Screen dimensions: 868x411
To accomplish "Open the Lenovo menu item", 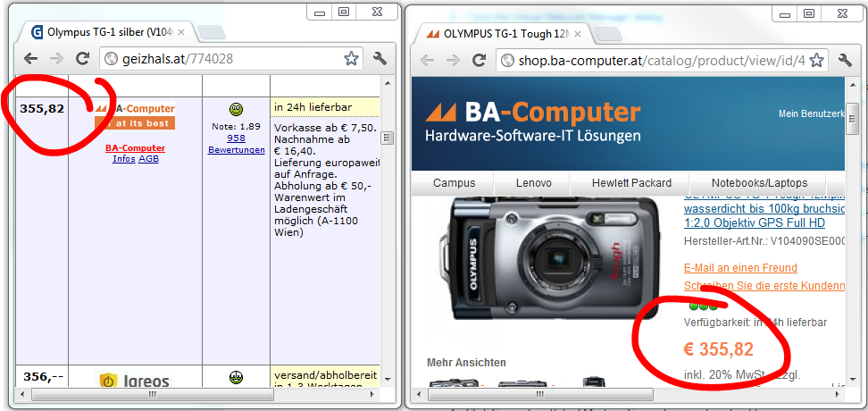I will click(x=534, y=183).
